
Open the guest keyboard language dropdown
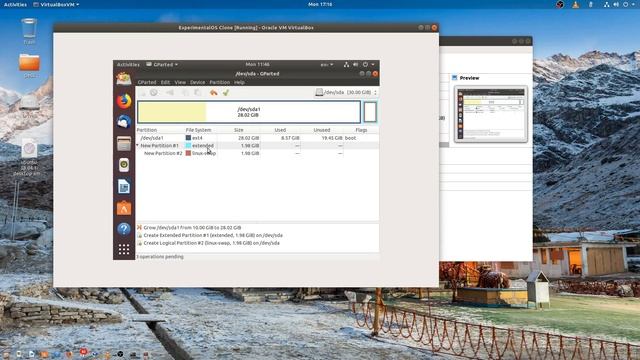click(327, 64)
